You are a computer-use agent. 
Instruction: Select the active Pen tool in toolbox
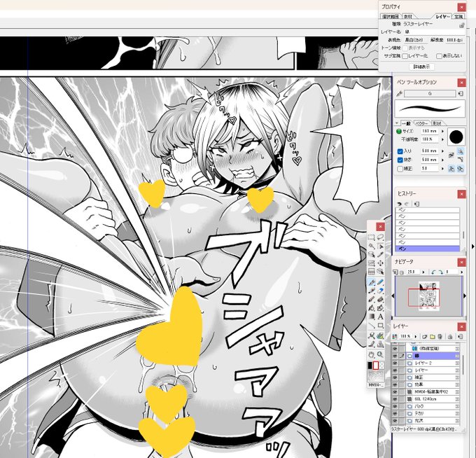(x=371, y=282)
